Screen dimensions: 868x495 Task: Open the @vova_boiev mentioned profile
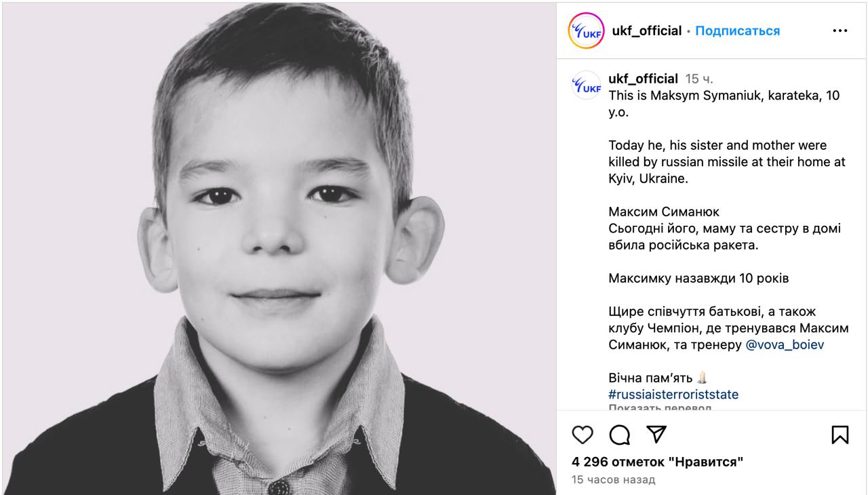[785, 344]
